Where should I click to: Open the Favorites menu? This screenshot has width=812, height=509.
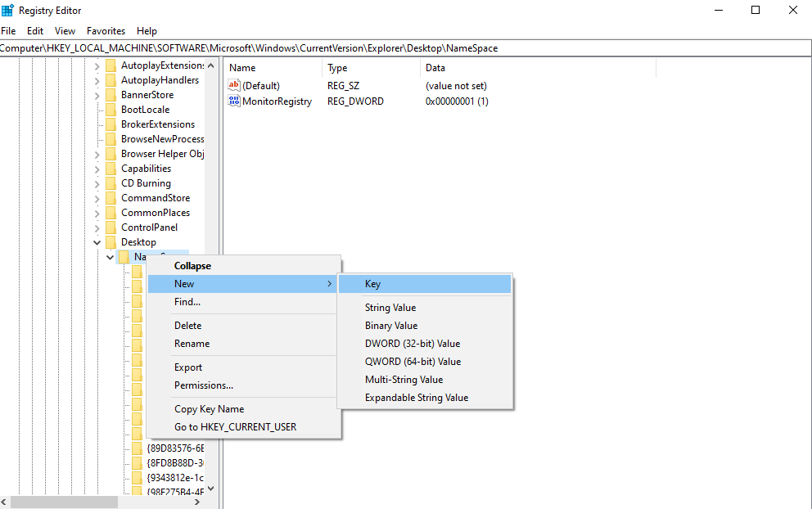tap(106, 30)
